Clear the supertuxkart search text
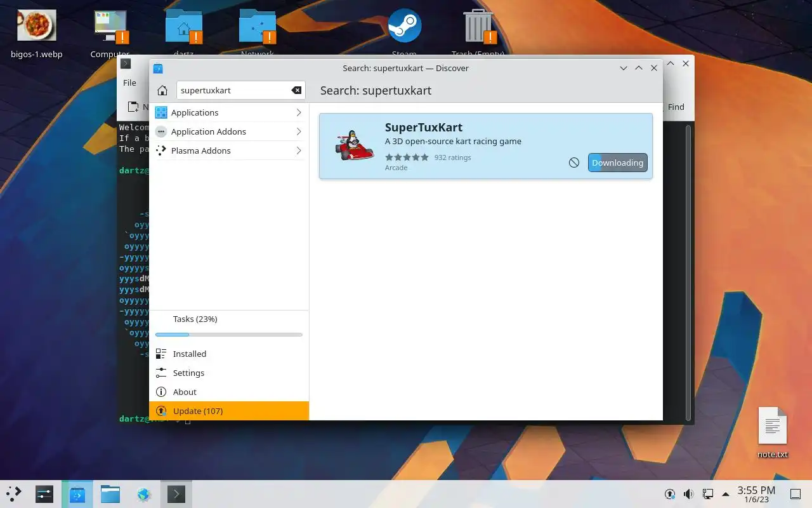 coord(296,90)
